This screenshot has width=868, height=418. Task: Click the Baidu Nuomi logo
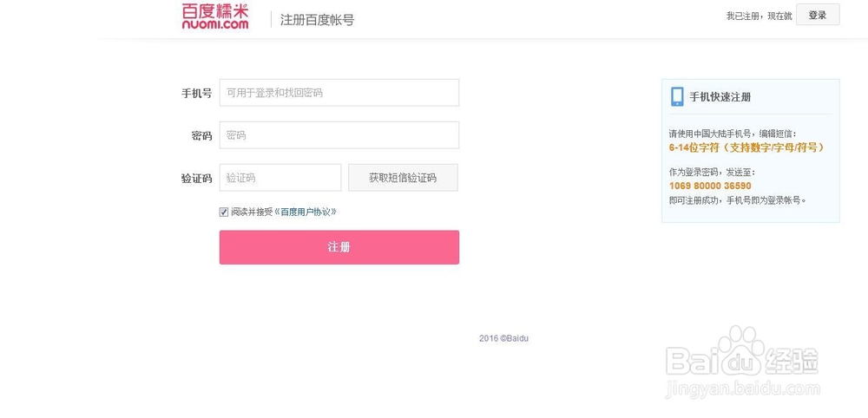point(215,16)
